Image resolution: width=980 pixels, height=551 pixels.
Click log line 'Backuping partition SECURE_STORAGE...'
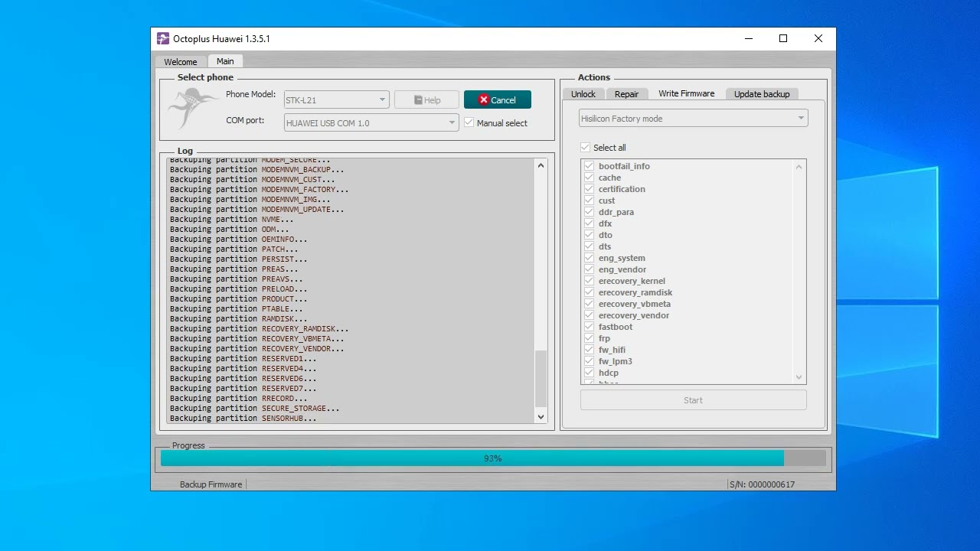coord(254,409)
